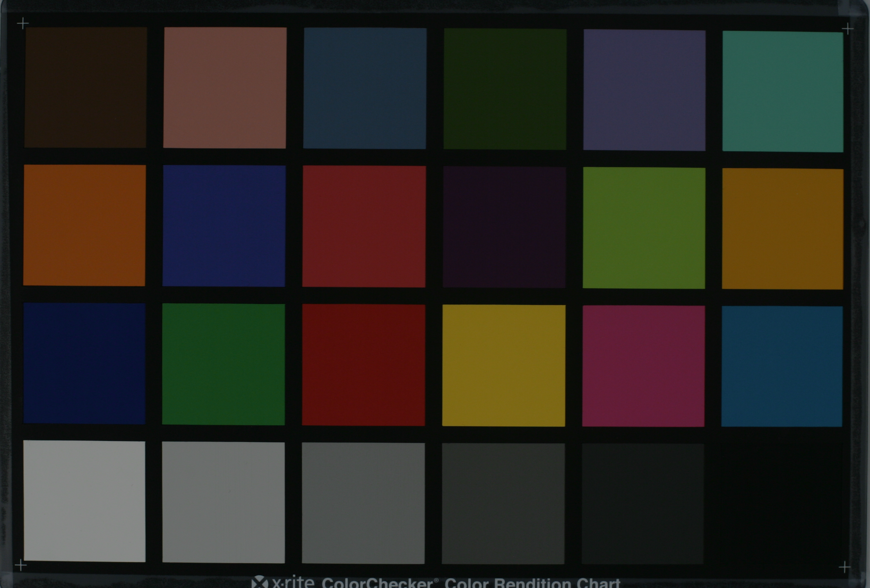Sample the dark gray neutral patch
This screenshot has height=588, width=870.
(x=503, y=504)
